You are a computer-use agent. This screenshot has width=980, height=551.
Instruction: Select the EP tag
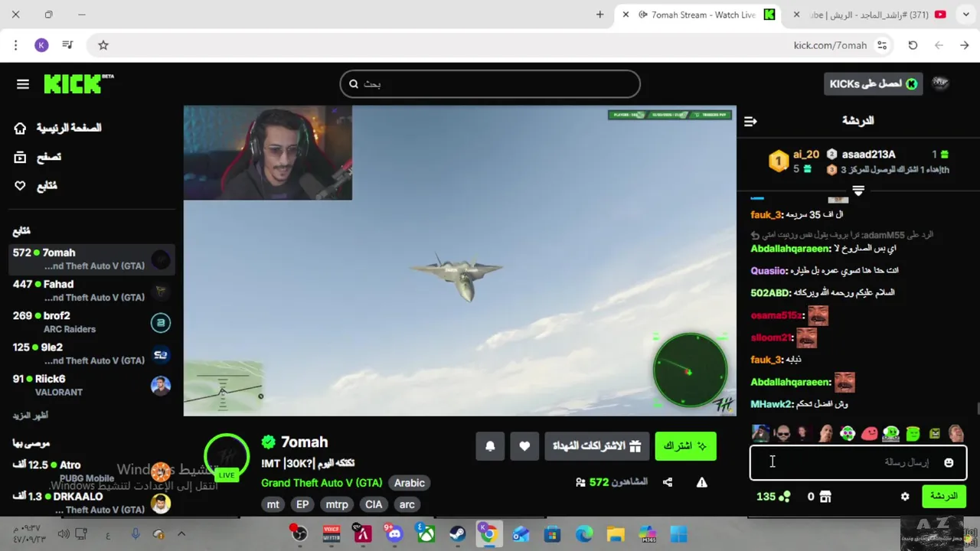tap(302, 504)
